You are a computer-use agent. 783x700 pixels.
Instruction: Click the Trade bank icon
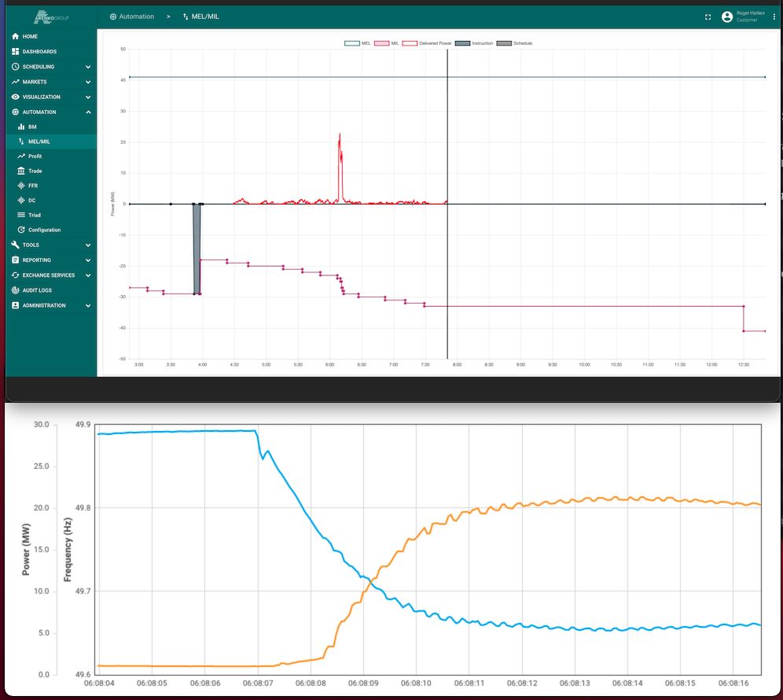tap(21, 171)
